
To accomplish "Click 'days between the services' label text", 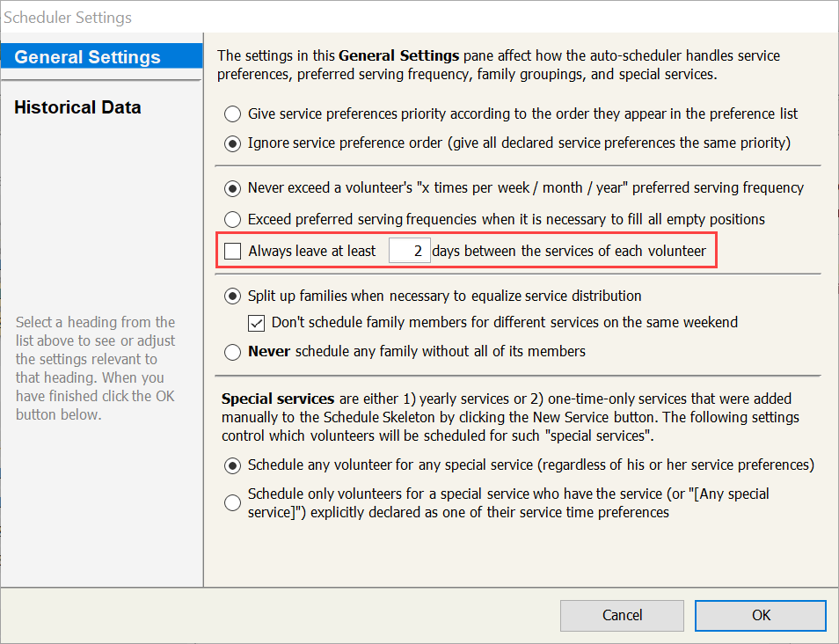I will (x=569, y=252).
